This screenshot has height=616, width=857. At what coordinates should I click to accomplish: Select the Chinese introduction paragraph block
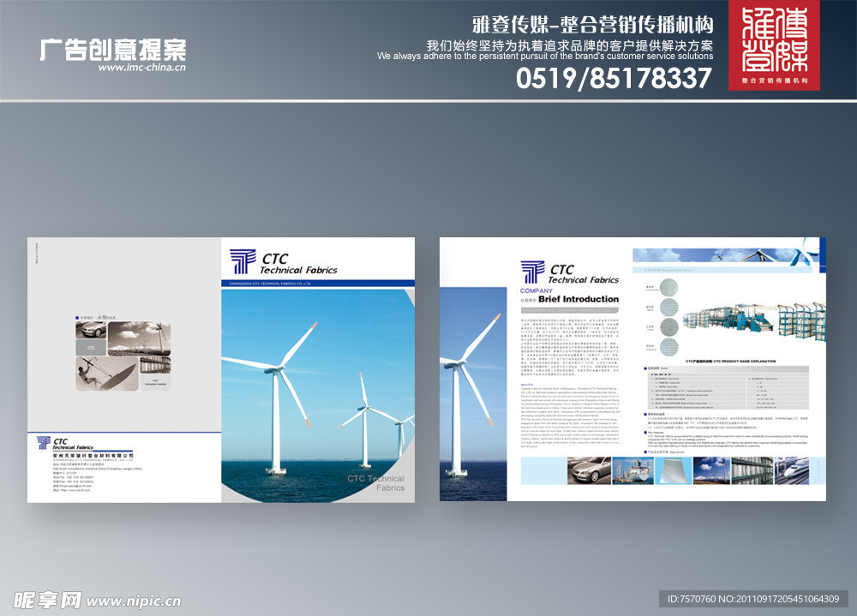pos(570,348)
